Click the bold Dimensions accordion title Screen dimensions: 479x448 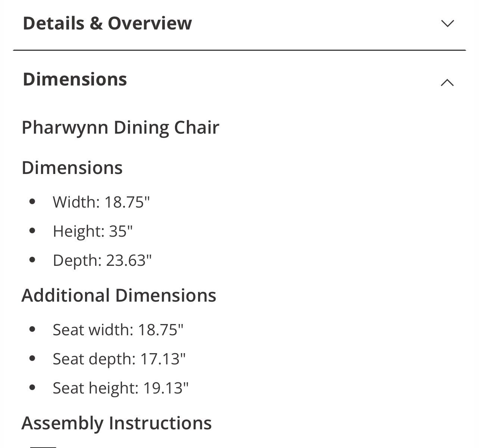[75, 80]
